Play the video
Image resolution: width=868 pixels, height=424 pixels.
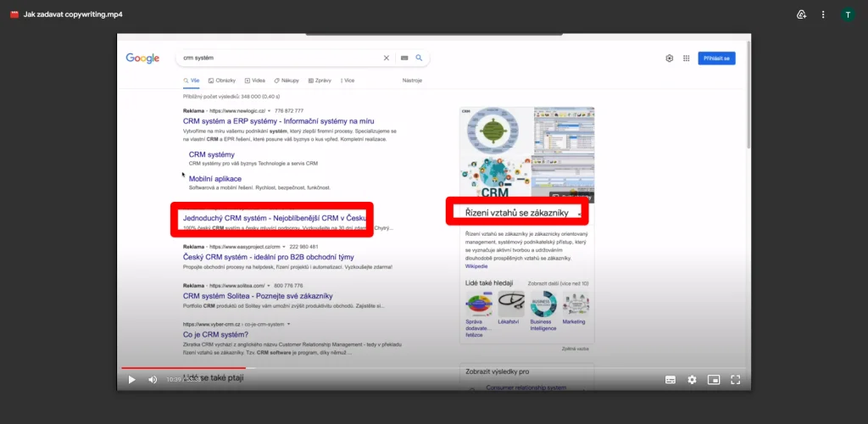click(x=131, y=380)
